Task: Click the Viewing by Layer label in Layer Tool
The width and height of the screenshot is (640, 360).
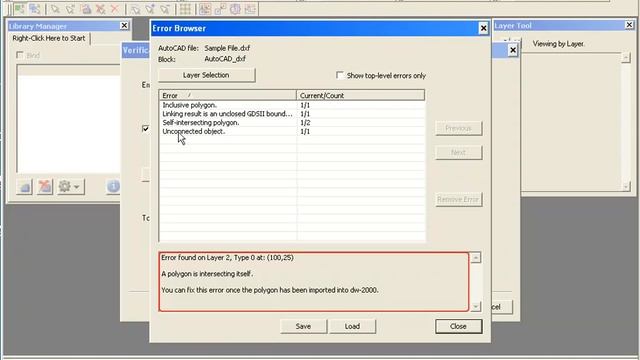Action: pyautogui.click(x=558, y=44)
